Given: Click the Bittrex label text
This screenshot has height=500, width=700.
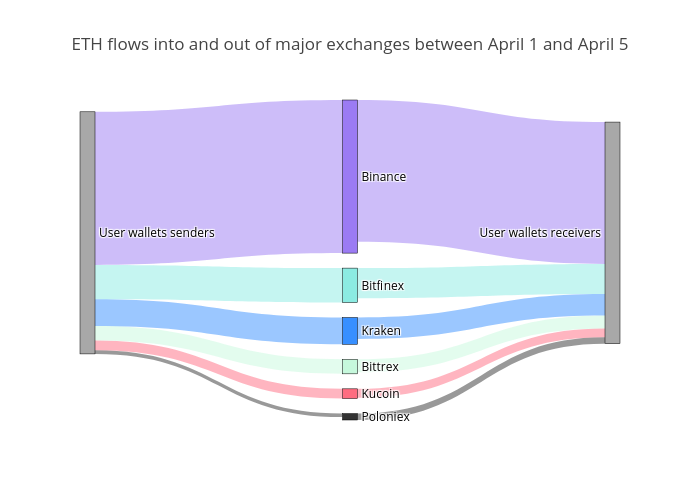Looking at the screenshot, I should coord(380,367).
